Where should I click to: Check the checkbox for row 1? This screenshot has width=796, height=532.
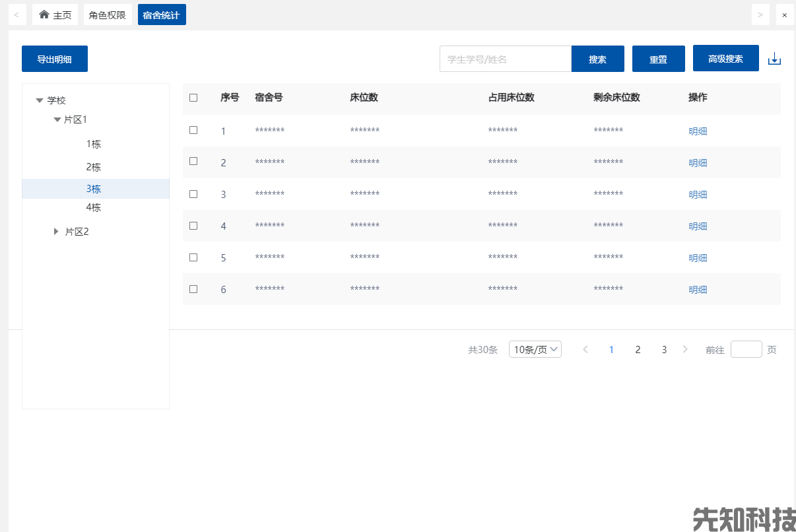pyautogui.click(x=193, y=130)
